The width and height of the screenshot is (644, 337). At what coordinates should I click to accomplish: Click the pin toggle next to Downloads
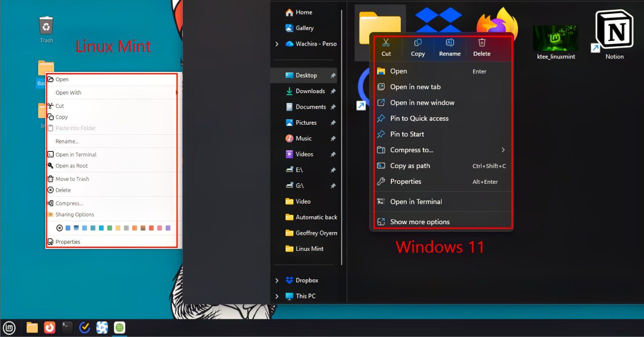[x=333, y=91]
